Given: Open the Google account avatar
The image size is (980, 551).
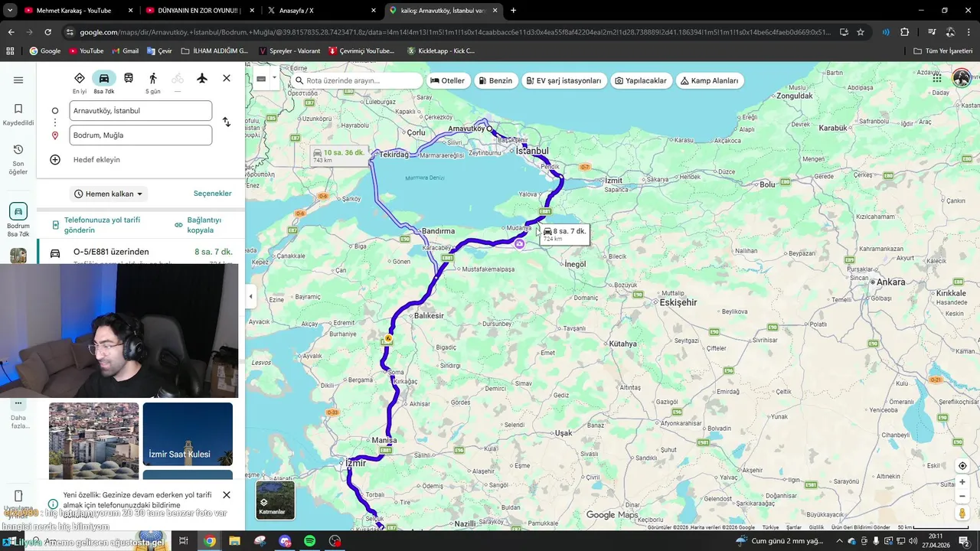Looking at the screenshot, I should click(x=962, y=78).
